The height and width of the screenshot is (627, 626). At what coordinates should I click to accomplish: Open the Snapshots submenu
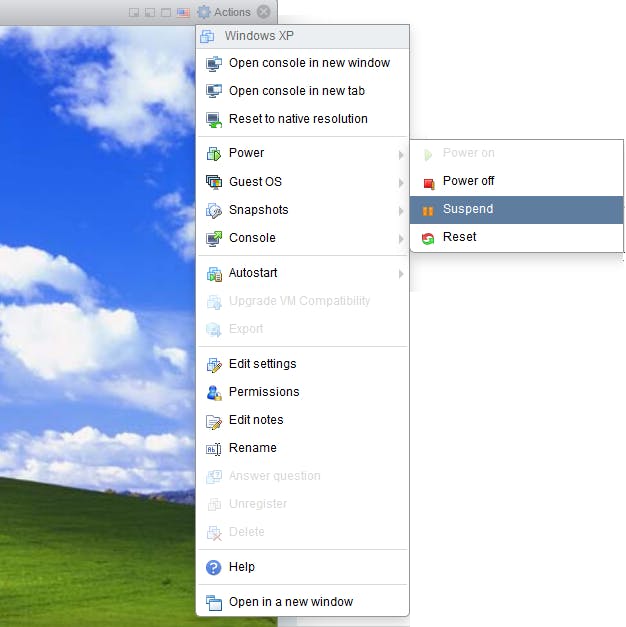(x=302, y=210)
